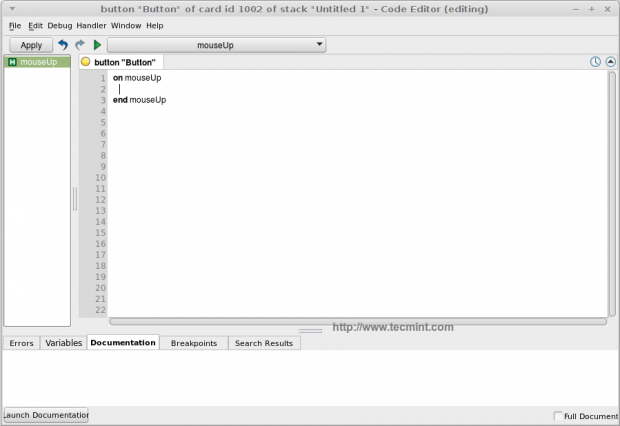Screen dimensions: 620x426
Task: Open the Debug menu
Action: [x=60, y=26]
